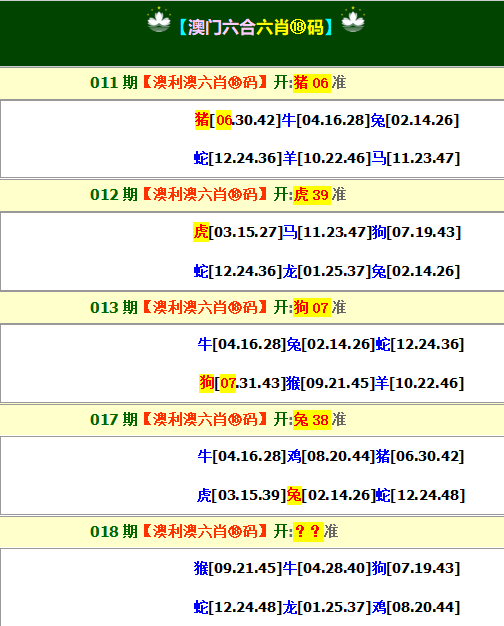The width and height of the screenshot is (504, 626).
Task: Click the left lotus flower icon in header
Action: point(159,20)
